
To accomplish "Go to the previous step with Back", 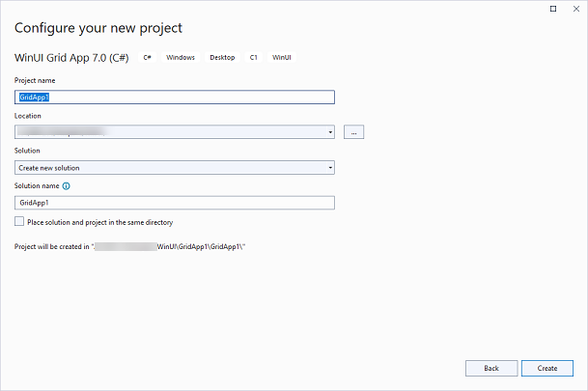I will coord(491,368).
